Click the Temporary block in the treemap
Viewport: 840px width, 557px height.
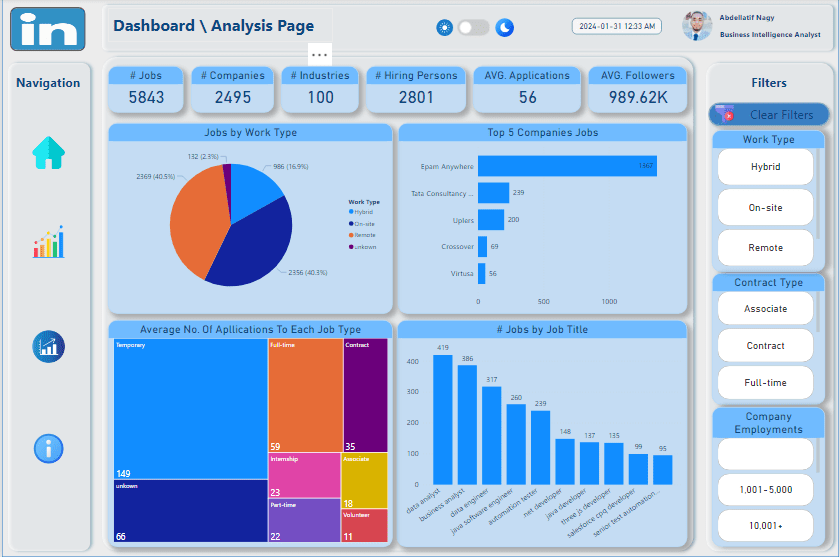[x=191, y=409]
